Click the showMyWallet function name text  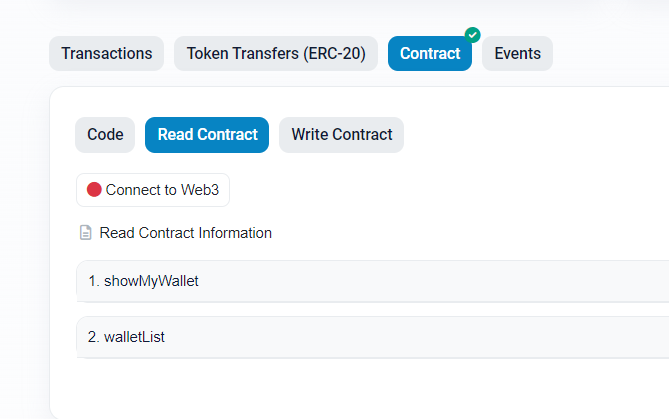coord(151,281)
